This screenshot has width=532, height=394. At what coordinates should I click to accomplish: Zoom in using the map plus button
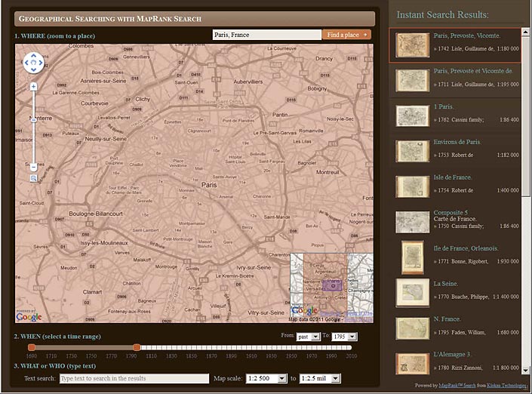pos(33,87)
